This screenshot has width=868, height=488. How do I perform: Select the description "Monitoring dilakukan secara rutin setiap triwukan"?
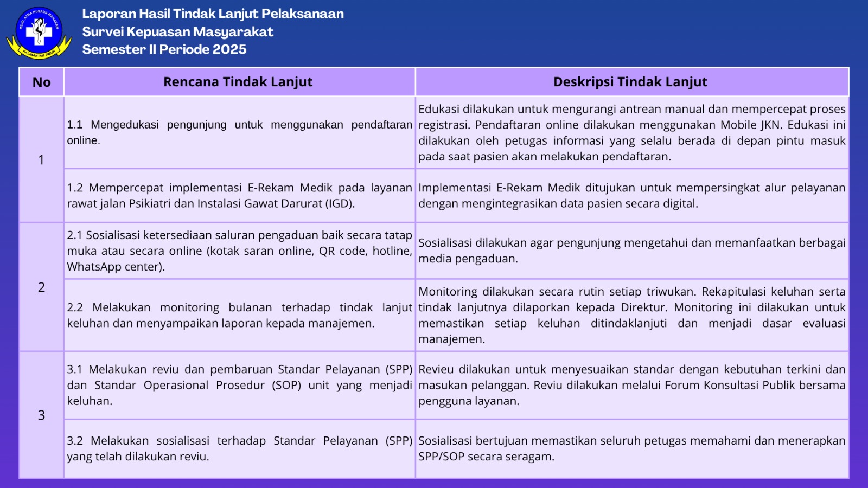click(632, 316)
